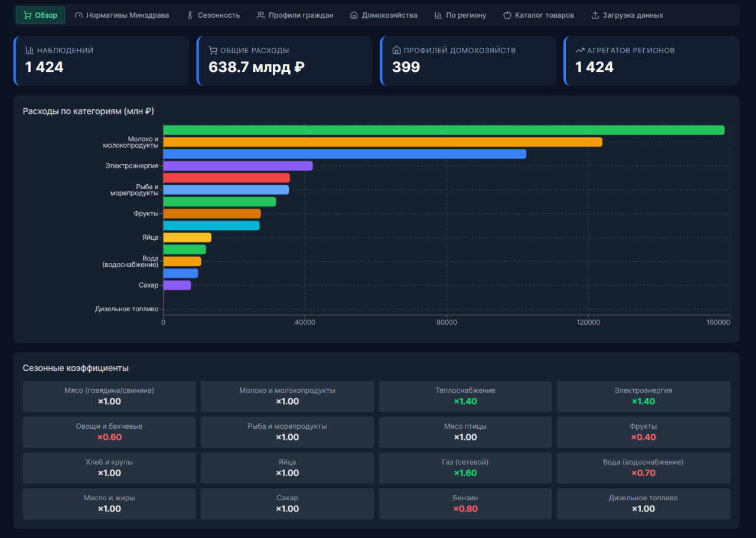This screenshot has width=756, height=538.
Task: Select the Мясо птицы coefficient card
Action: point(465,432)
